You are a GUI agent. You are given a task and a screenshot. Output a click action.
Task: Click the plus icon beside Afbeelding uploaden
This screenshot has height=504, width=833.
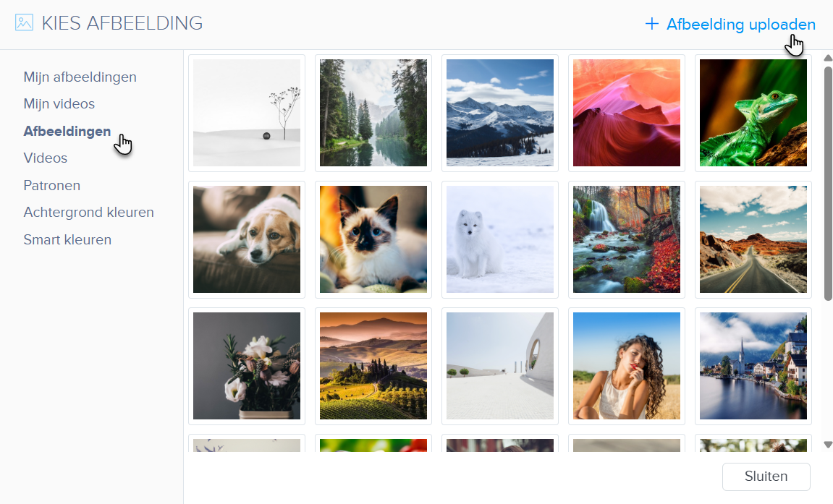[x=652, y=24]
